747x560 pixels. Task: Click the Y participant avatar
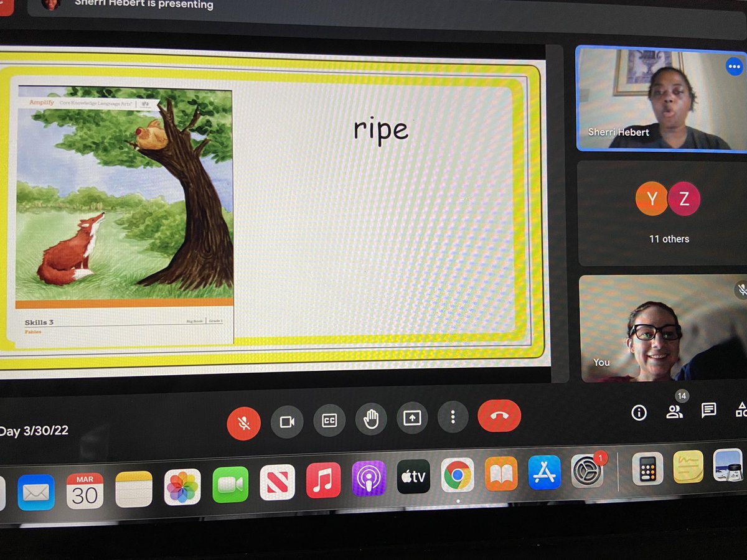pyautogui.click(x=651, y=198)
